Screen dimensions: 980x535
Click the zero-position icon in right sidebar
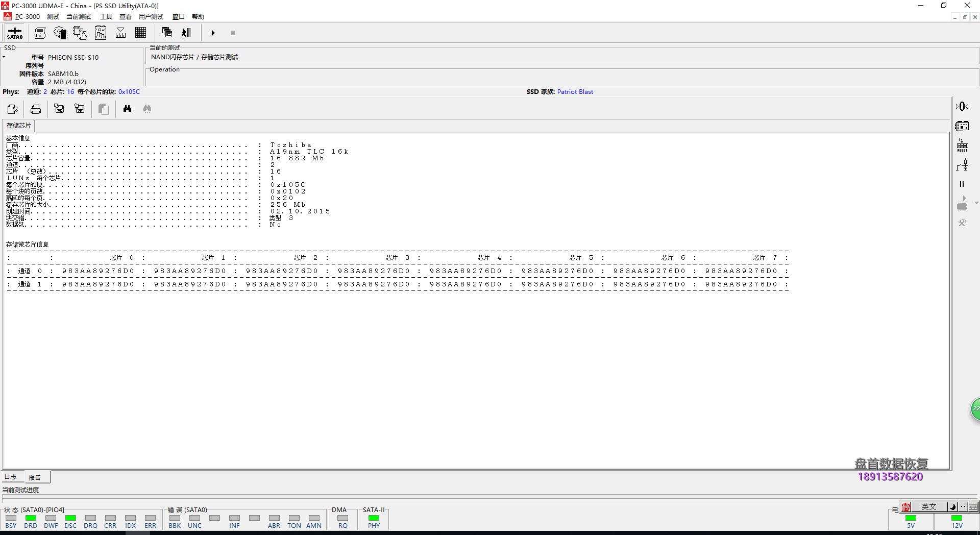(962, 106)
